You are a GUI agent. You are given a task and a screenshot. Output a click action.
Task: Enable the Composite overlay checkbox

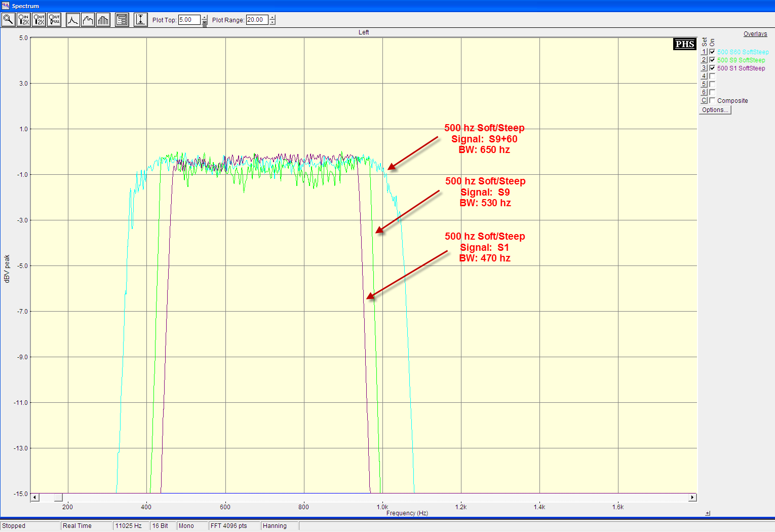712,101
